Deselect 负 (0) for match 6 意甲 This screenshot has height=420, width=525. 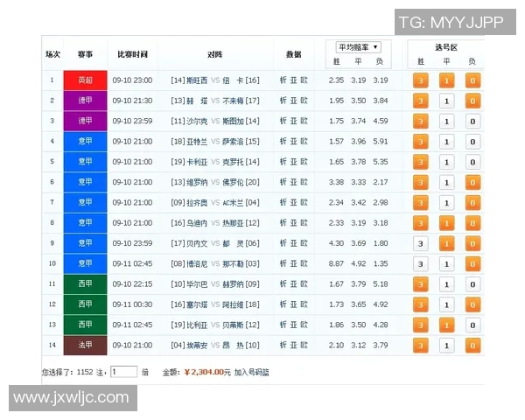pos(472,183)
